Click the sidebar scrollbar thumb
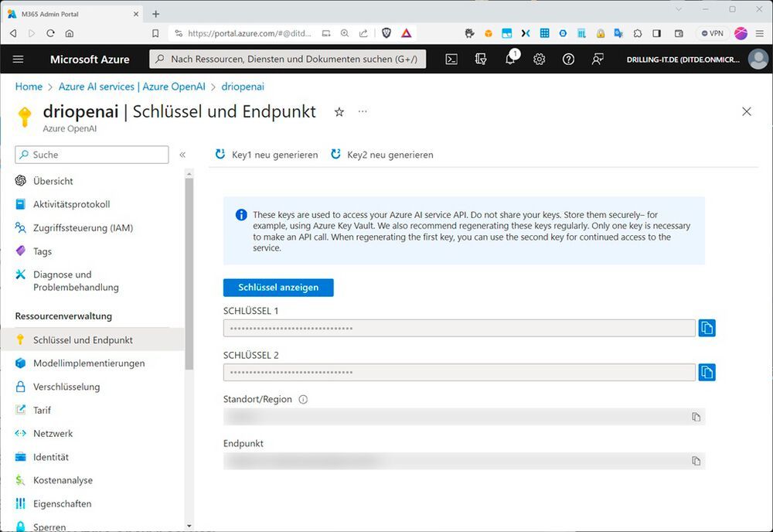Screen dimensions: 773x532 [189, 274]
